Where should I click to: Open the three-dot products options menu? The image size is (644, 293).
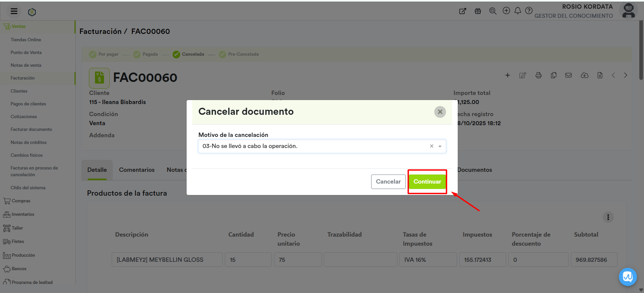[608, 217]
